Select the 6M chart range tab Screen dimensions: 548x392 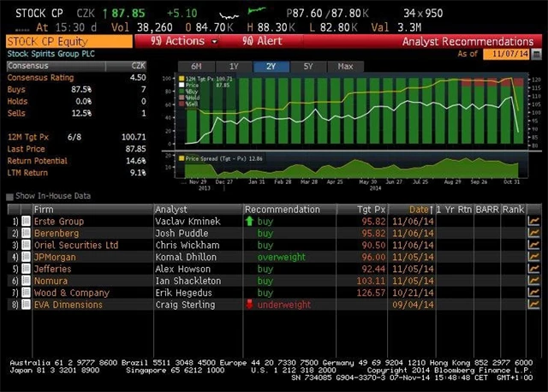(x=196, y=66)
